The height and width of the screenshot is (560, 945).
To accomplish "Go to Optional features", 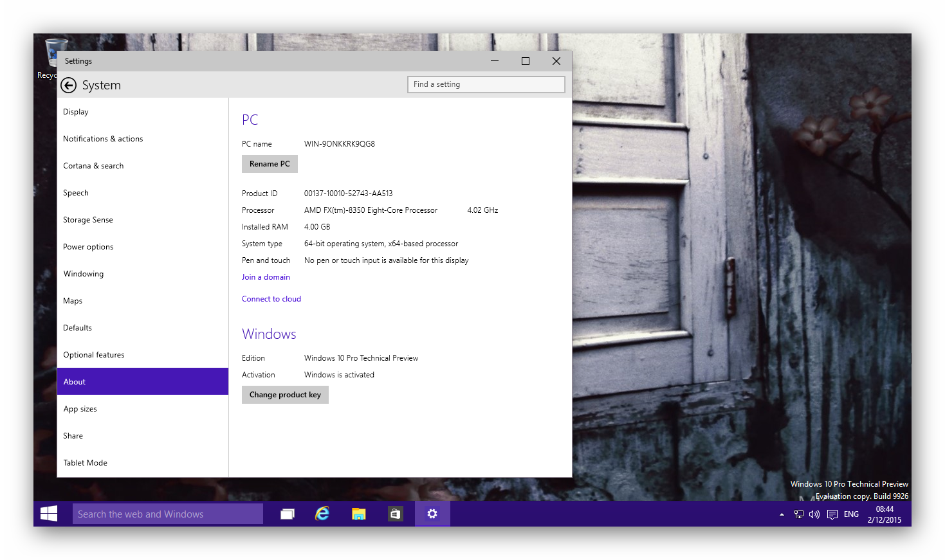I will [143, 355].
